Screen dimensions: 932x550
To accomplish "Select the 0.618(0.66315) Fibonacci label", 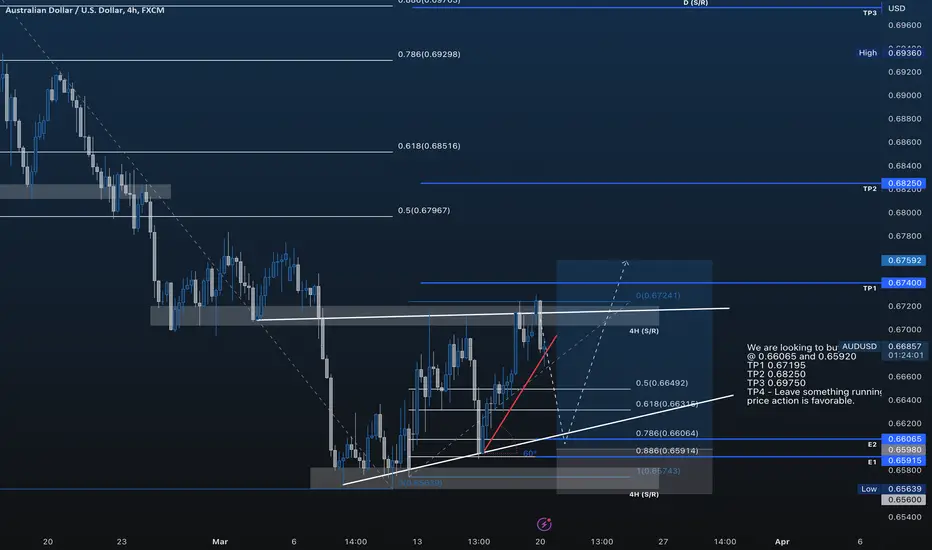I will click(x=667, y=404).
